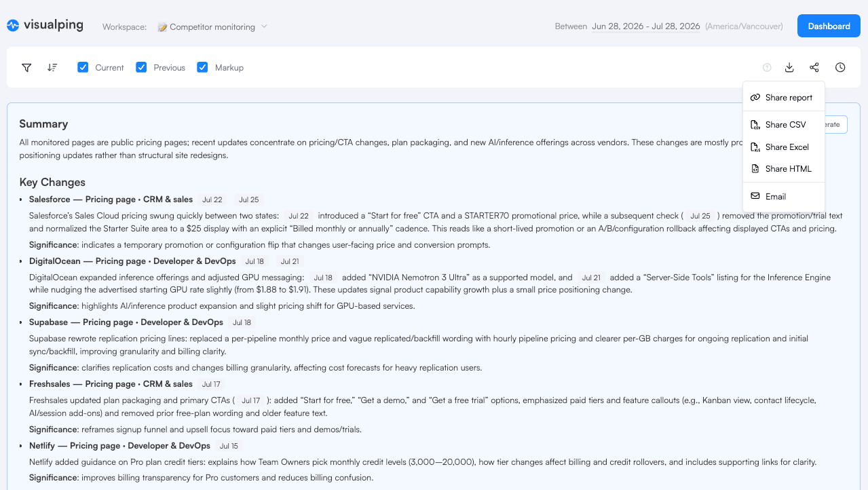Click the greyed-out info icon in the toolbar

[767, 67]
